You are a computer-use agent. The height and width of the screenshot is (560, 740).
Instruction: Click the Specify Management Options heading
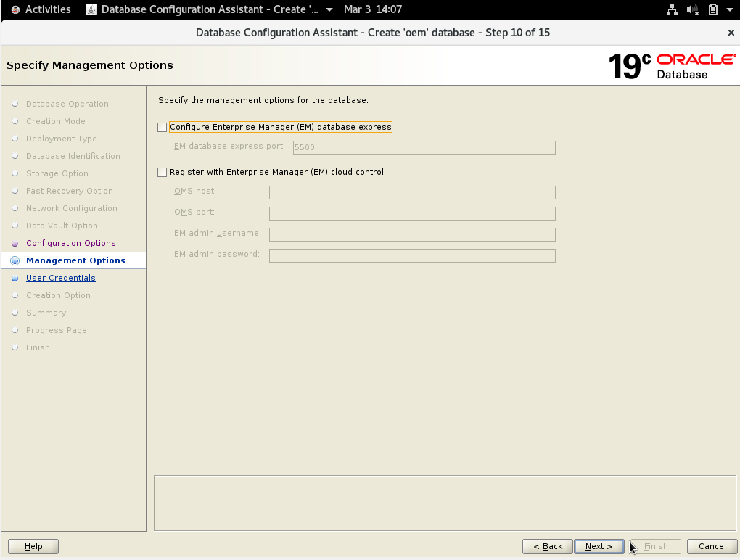(x=90, y=65)
